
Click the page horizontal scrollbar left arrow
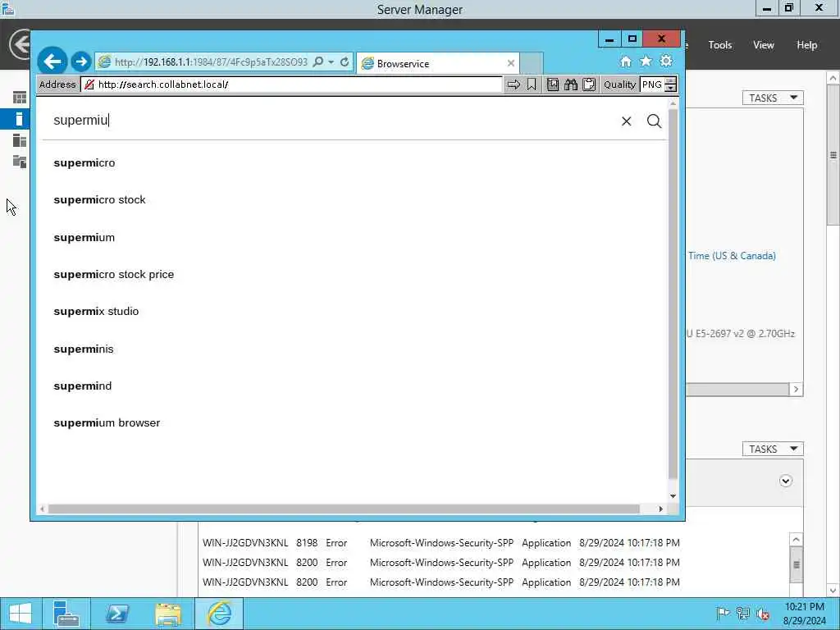(x=43, y=509)
